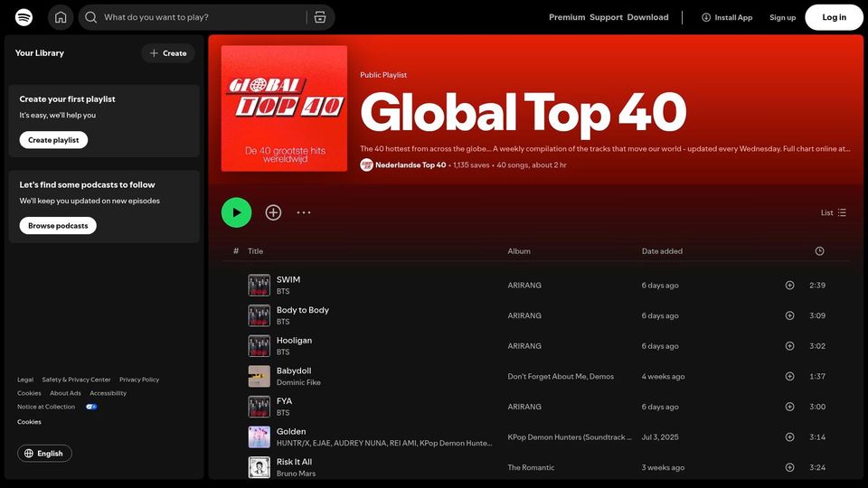Select the Nederlandse Top 40 avatar icon
This screenshot has height=488, width=868.
tap(366, 164)
